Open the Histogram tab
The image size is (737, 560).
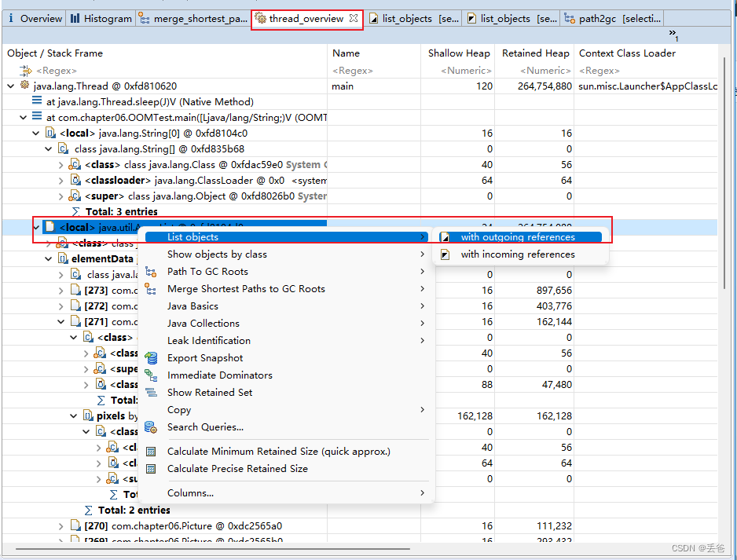click(x=101, y=19)
